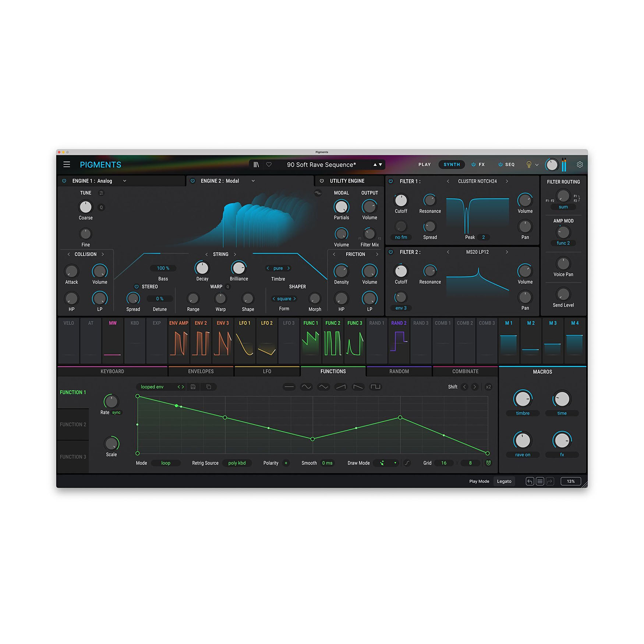The height and width of the screenshot is (644, 644).
Task: Open the Draw Mode dropdown arrow
Action: (x=395, y=463)
